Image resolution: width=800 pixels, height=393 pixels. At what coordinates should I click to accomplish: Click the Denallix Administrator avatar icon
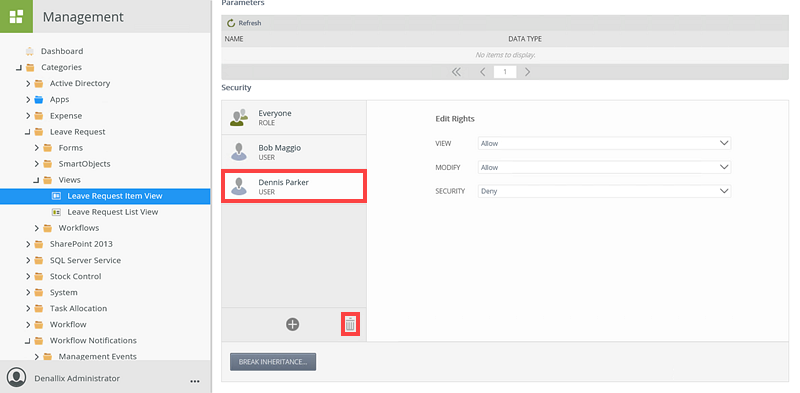click(17, 378)
